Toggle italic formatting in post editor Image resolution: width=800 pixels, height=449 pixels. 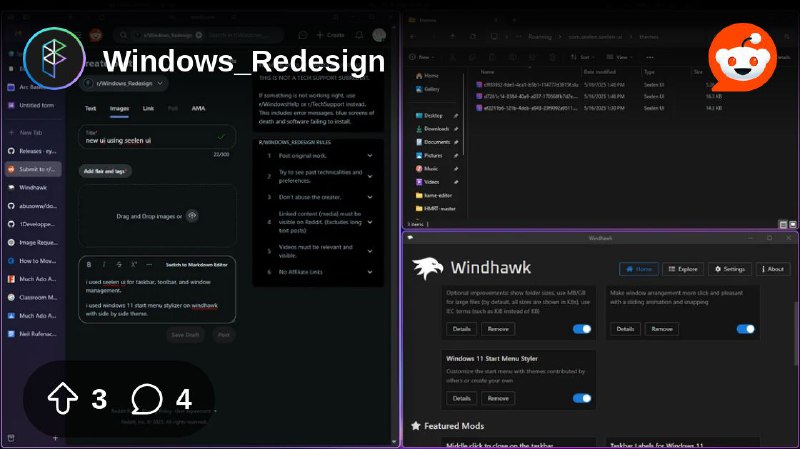pos(104,264)
